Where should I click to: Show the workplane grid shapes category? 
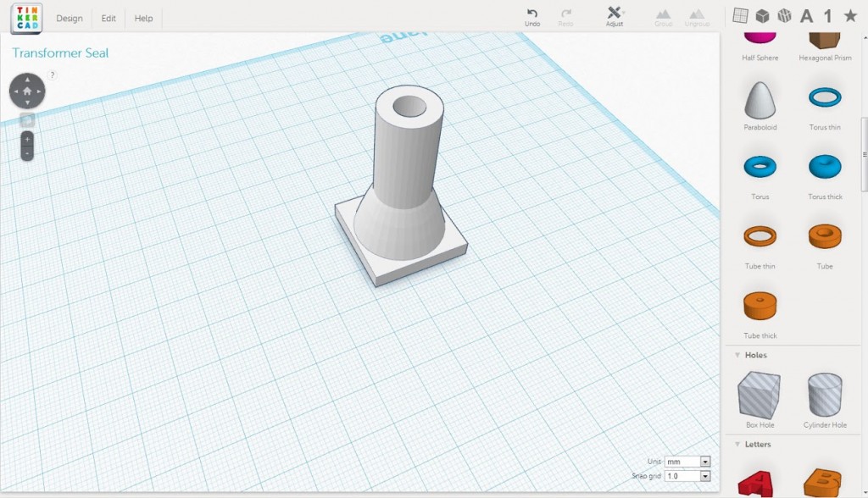click(x=740, y=15)
